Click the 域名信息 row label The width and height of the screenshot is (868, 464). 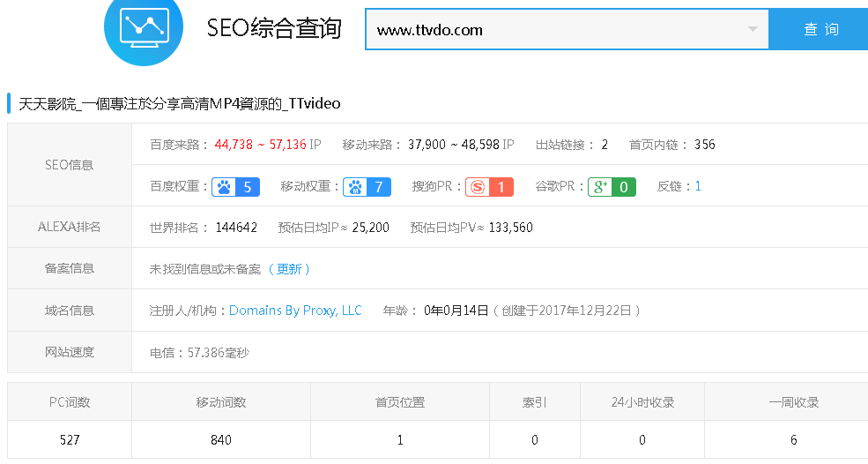click(70, 310)
